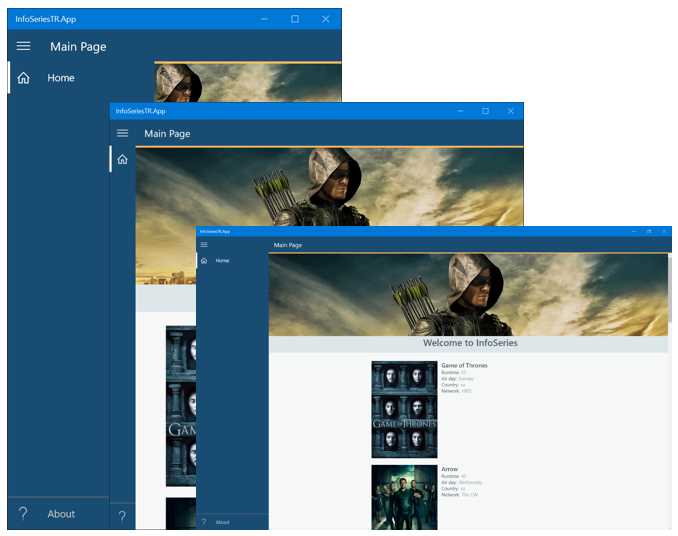Click Arrow title text in front window
Image resolution: width=678 pixels, height=536 pixels.
pyautogui.click(x=450, y=469)
